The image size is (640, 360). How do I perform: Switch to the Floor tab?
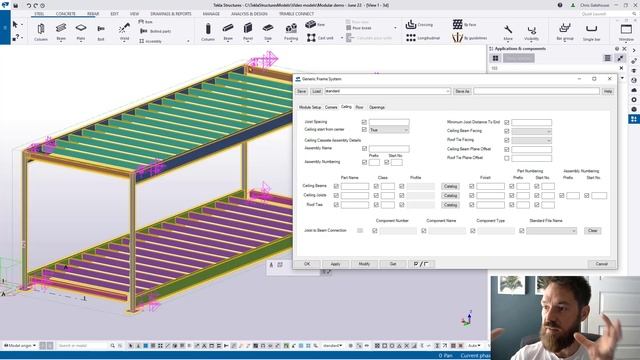(359, 107)
